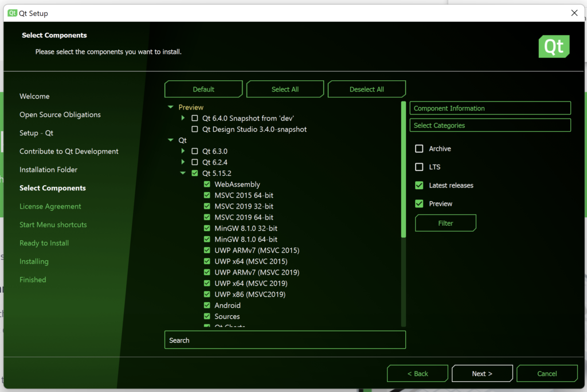587x392 pixels.
Task: Select Contribute to Qt Development step
Action: click(69, 151)
